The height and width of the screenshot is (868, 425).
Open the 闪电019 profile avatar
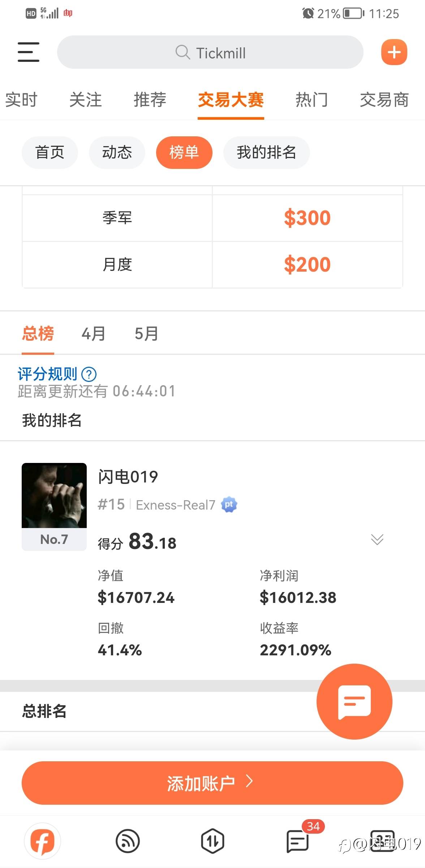click(x=54, y=495)
